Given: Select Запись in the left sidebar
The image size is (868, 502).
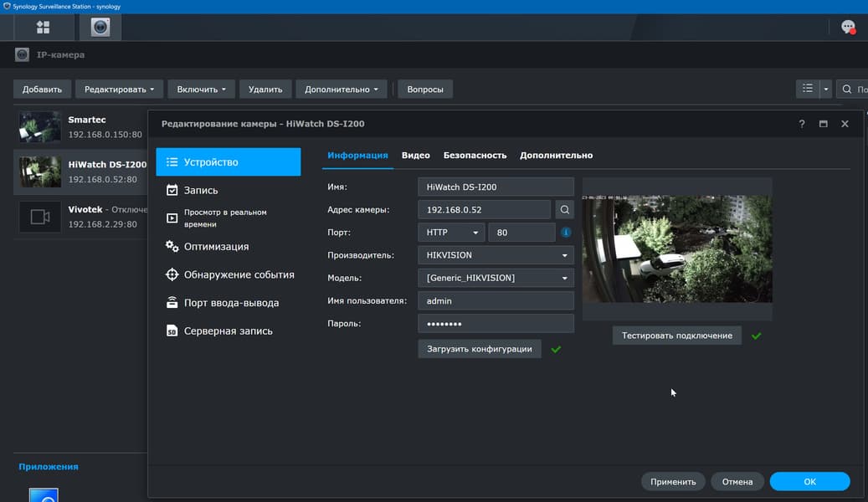Looking at the screenshot, I should (201, 191).
